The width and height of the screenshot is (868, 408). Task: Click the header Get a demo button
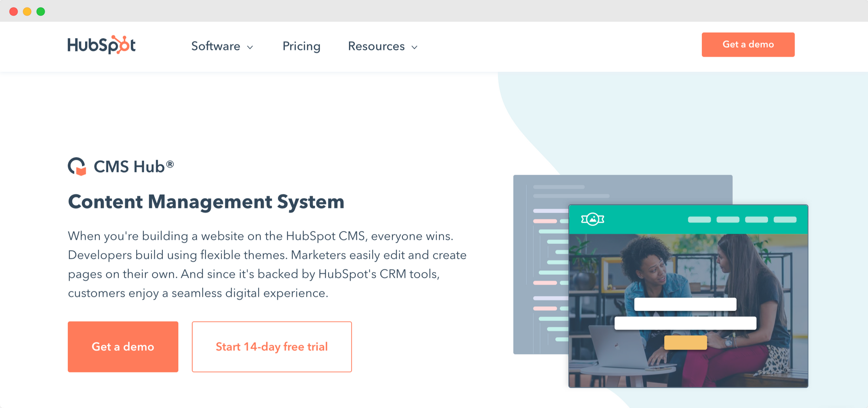click(748, 44)
